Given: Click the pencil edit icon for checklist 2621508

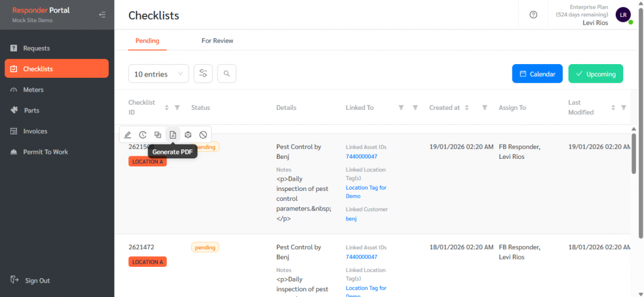Looking at the screenshot, I should click(128, 134).
